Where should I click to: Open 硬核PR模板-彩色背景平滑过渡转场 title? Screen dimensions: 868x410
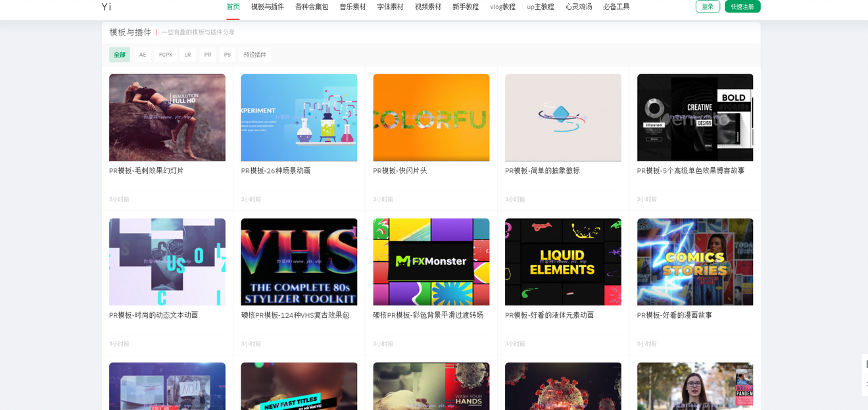(x=428, y=315)
